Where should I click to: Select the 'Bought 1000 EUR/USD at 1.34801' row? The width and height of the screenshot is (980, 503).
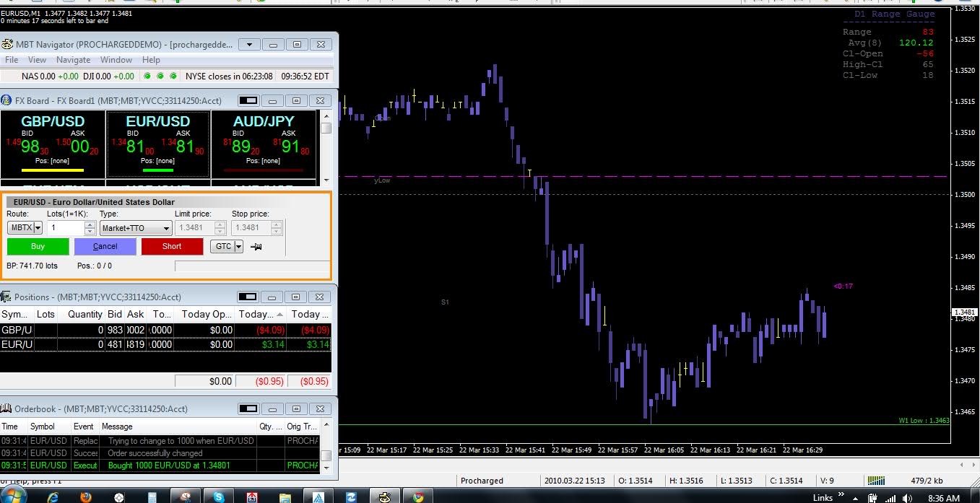coord(159,465)
